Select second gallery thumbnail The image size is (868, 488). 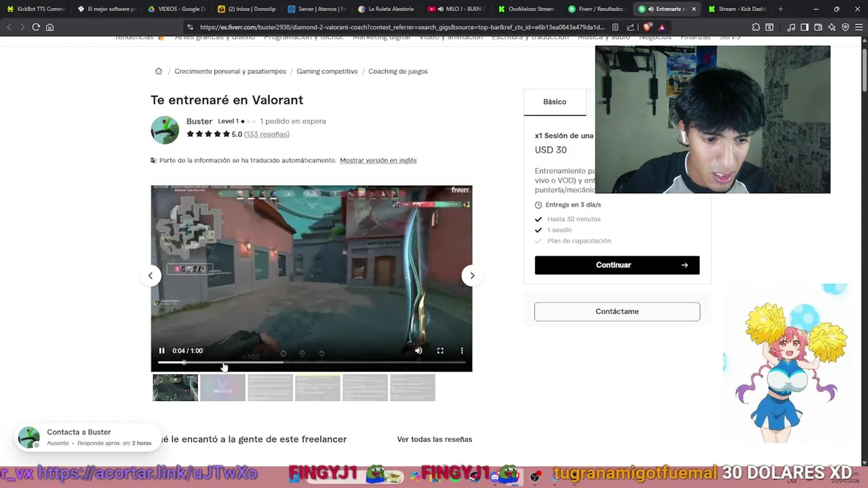click(222, 388)
